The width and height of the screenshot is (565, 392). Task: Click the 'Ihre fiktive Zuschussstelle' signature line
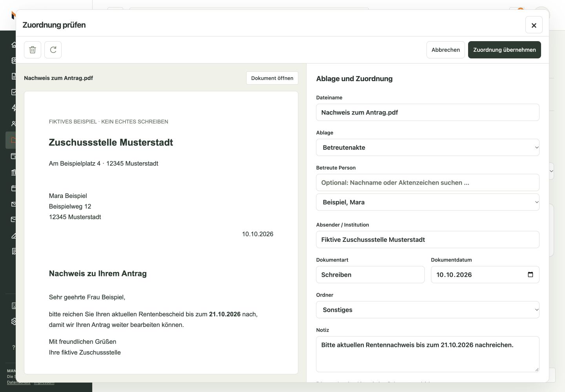pyautogui.click(x=85, y=352)
